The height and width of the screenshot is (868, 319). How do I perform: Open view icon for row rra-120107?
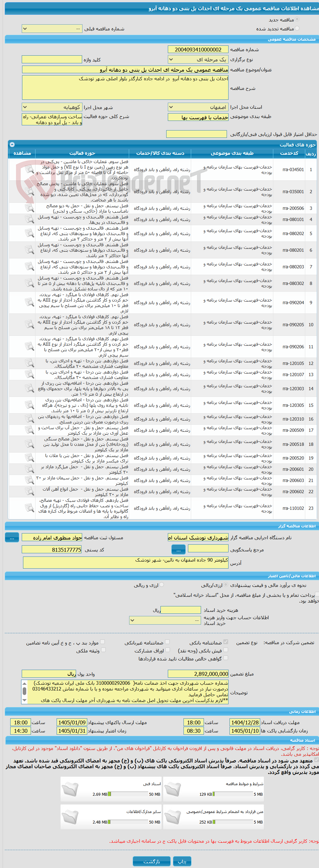point(30,375)
